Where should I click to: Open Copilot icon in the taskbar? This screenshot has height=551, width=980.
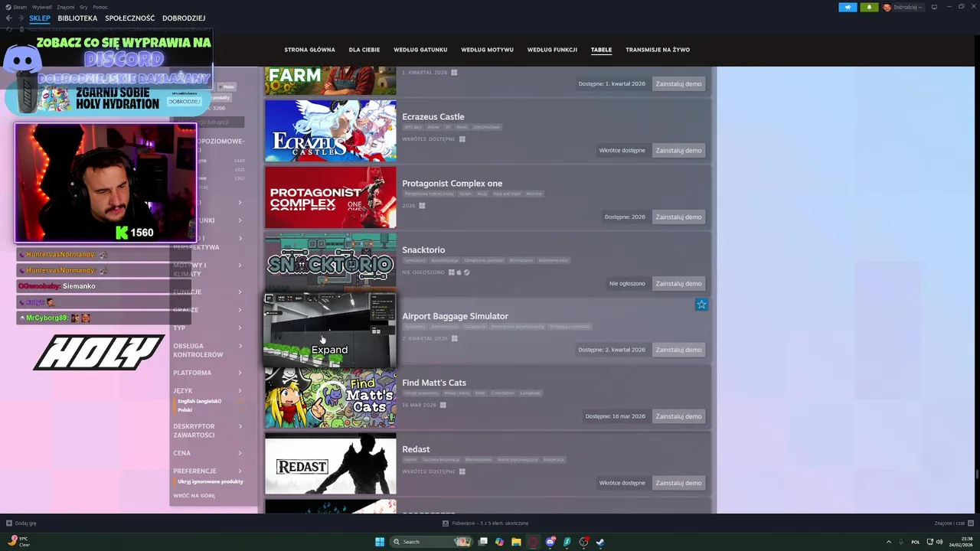499,542
